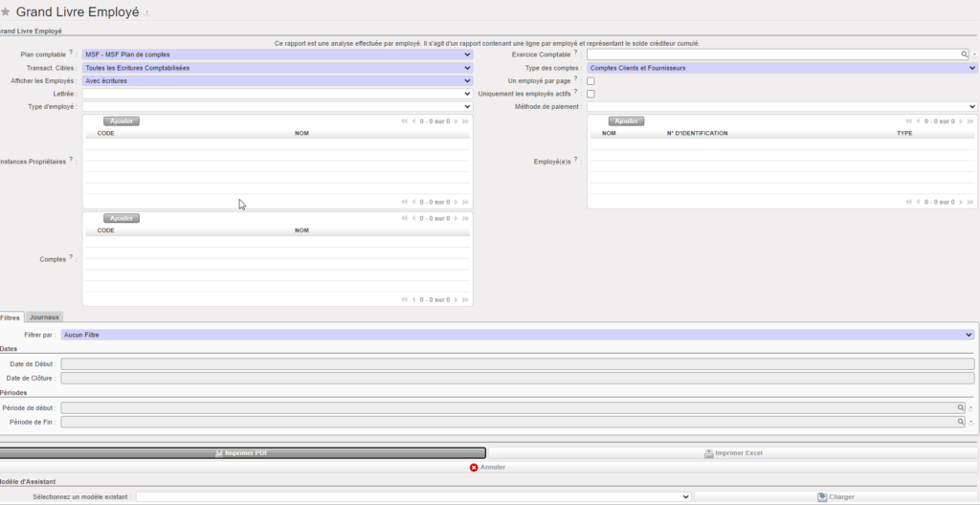980x505 pixels.
Task: Click the Imprimer PDF button
Action: point(243,452)
